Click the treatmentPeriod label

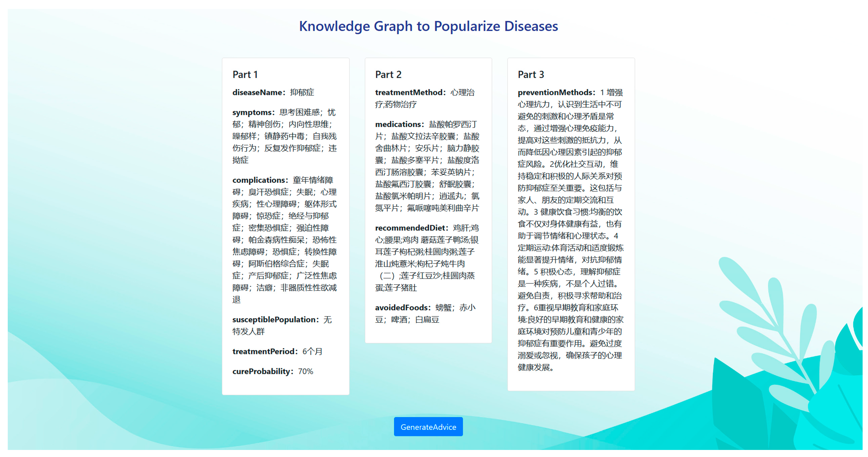point(264,351)
